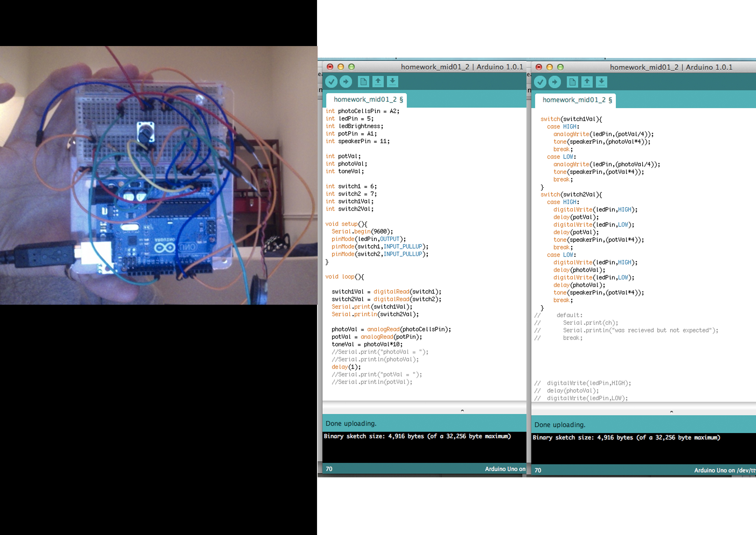Click console output in right window
Viewport: 756px width, 535px height.
click(x=626, y=437)
